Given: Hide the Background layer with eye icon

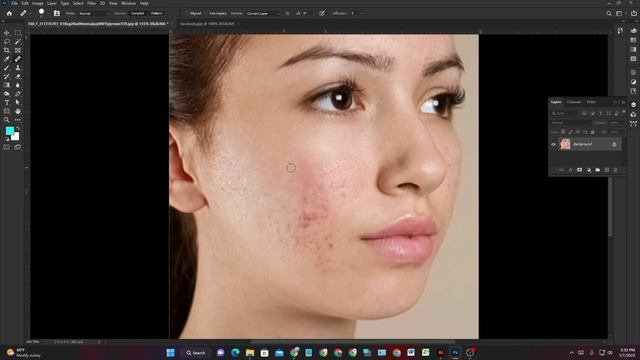Looking at the screenshot, I should tap(553, 144).
